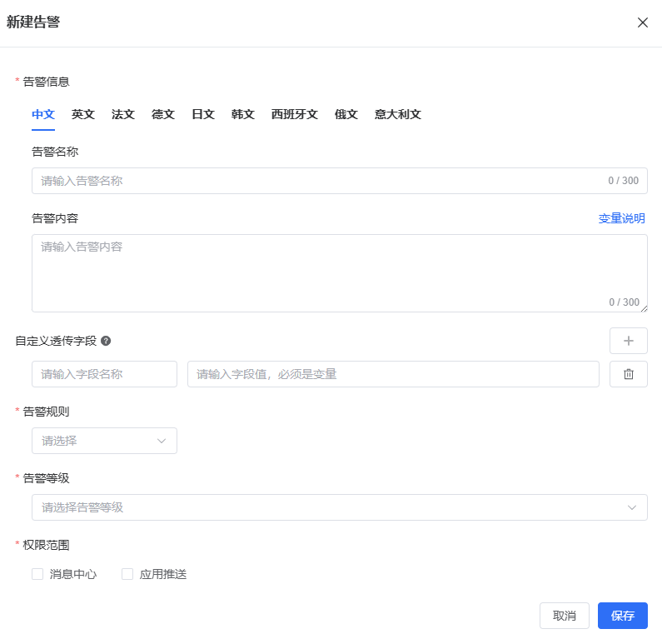Focus the 请输入字段名称 input
This screenshot has height=644, width=662.
[104, 374]
